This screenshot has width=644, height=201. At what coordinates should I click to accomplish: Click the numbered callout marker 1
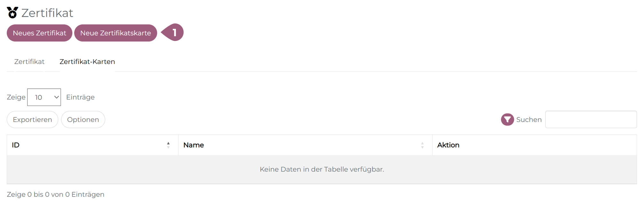(173, 33)
